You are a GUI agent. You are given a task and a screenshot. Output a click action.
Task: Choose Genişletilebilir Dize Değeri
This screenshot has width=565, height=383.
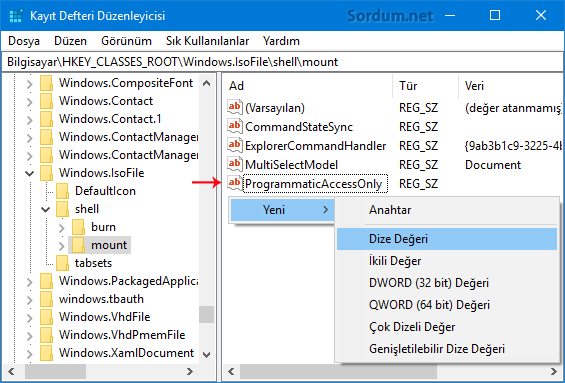pos(447,349)
